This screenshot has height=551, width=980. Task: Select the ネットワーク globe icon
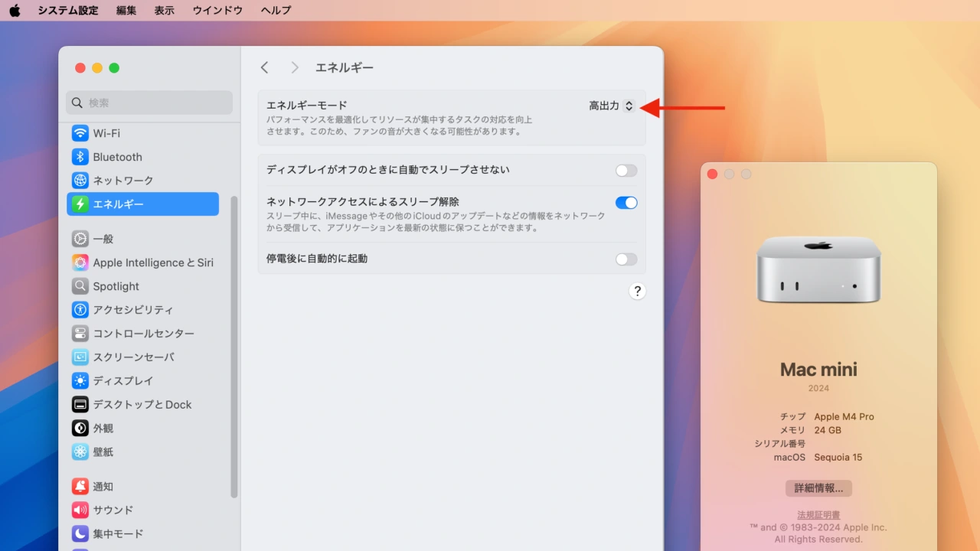click(x=80, y=181)
